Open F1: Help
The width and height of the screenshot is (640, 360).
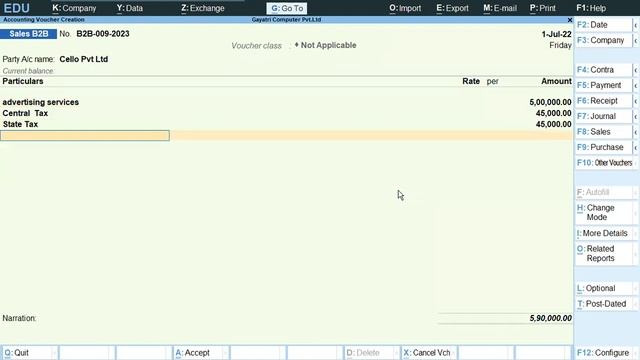click(x=591, y=8)
